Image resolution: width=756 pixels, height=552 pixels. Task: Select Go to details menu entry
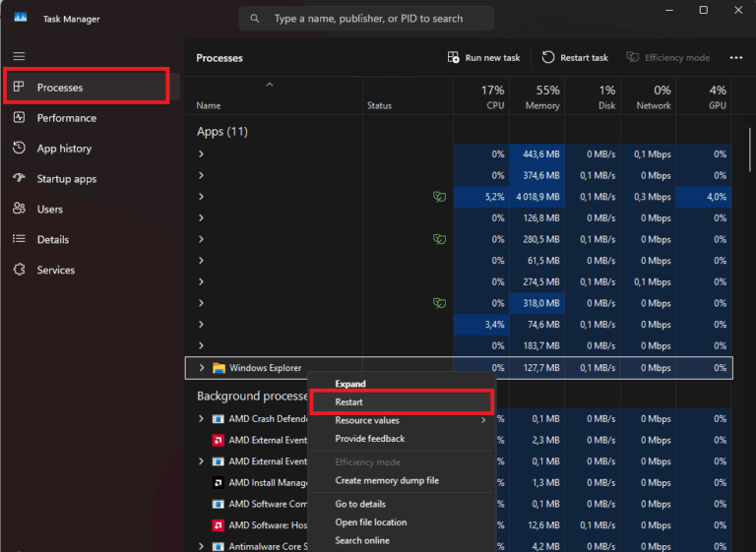click(402, 504)
